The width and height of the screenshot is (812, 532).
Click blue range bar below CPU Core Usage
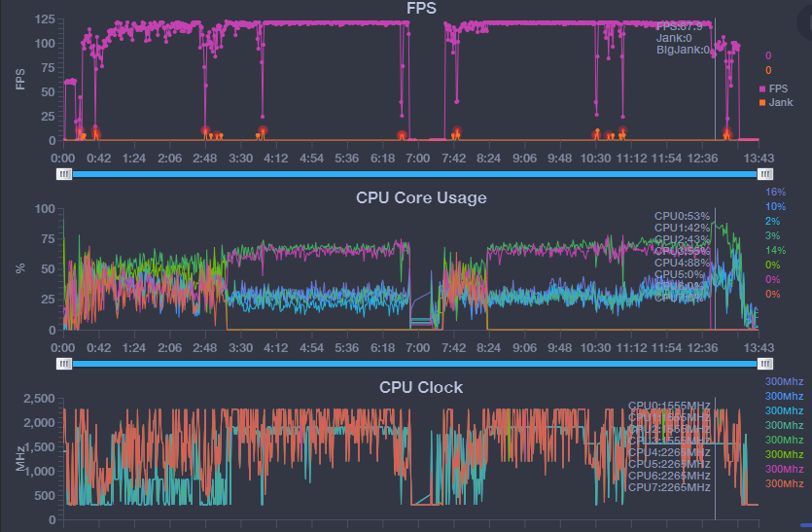(x=414, y=364)
